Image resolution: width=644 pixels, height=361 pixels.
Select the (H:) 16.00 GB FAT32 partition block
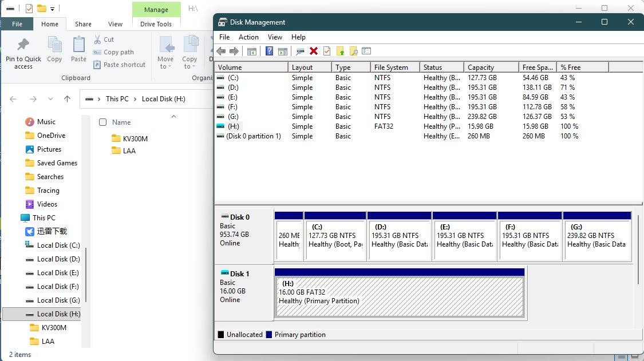(x=400, y=296)
